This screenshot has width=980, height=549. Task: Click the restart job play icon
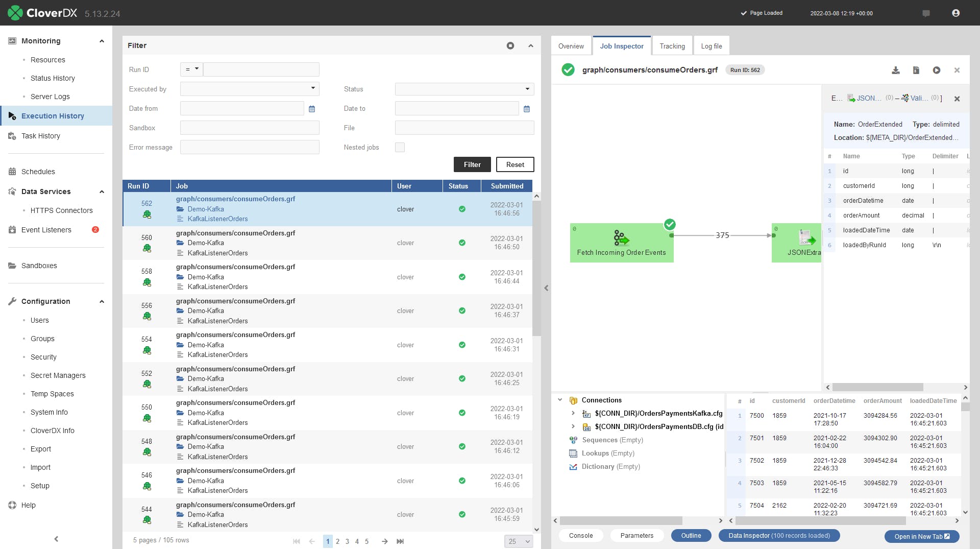pyautogui.click(x=937, y=70)
